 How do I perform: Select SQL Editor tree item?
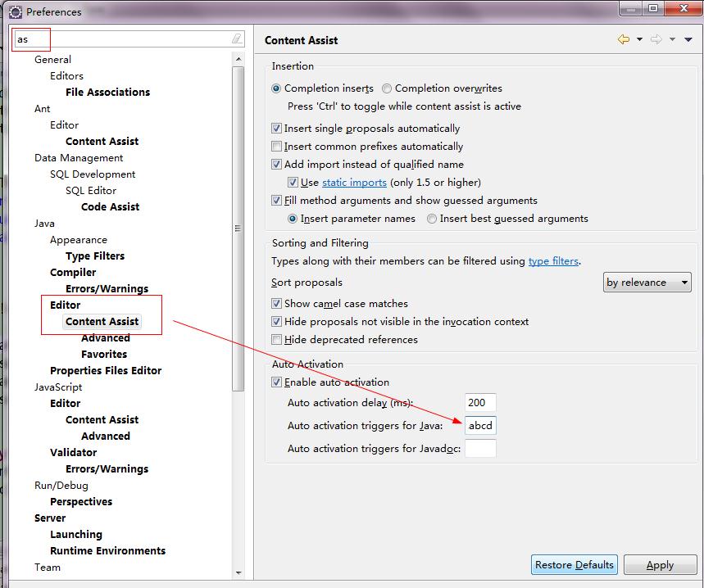(x=91, y=191)
